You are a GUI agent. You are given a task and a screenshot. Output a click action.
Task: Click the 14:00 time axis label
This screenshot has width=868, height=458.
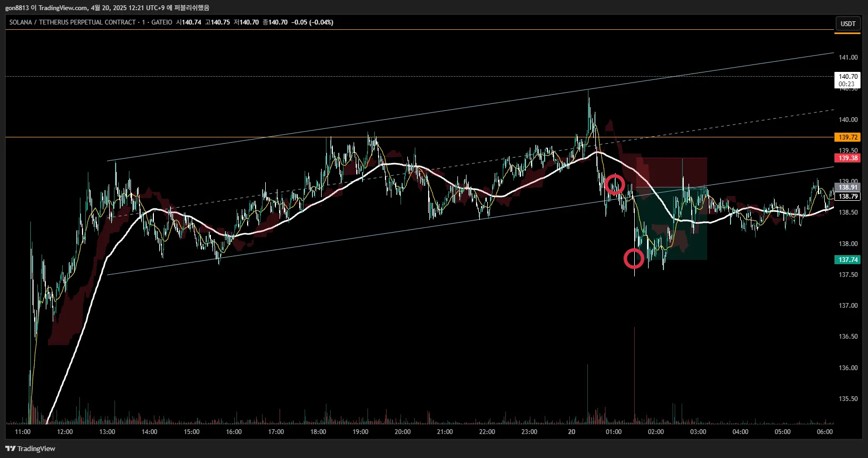tap(150, 432)
